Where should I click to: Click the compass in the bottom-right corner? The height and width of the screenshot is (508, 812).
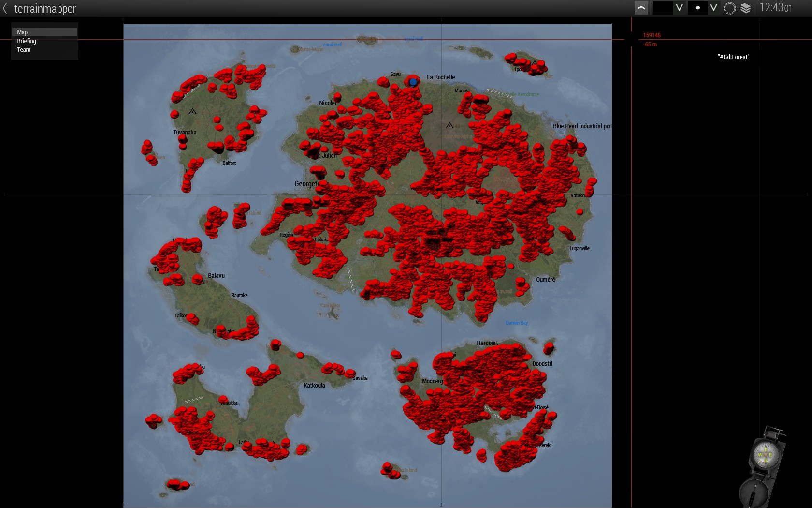pyautogui.click(x=764, y=467)
